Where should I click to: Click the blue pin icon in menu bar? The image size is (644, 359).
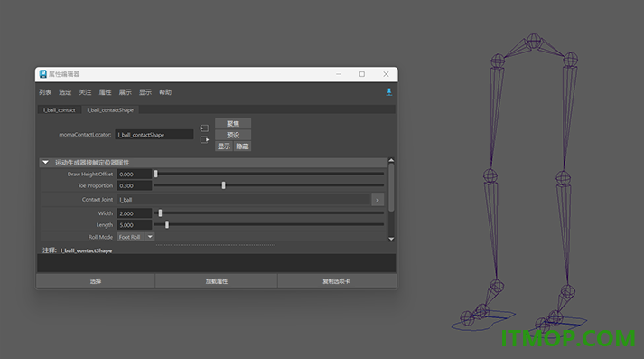point(388,92)
